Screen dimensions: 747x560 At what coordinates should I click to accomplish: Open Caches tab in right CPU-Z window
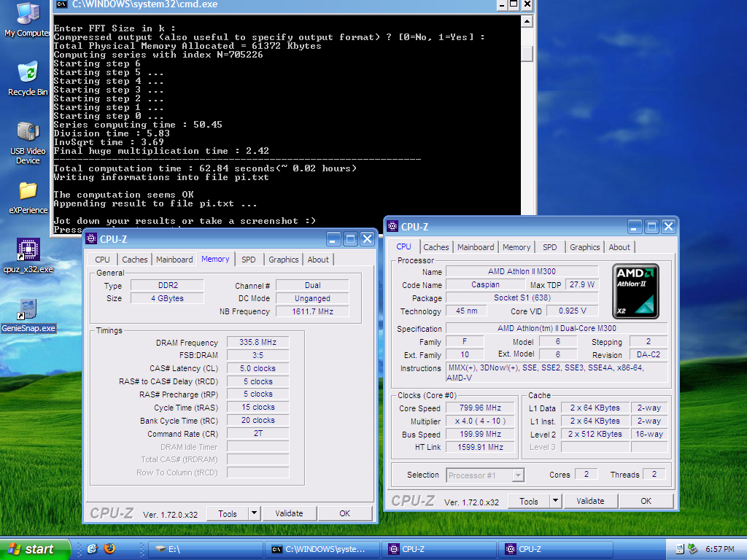click(x=436, y=247)
